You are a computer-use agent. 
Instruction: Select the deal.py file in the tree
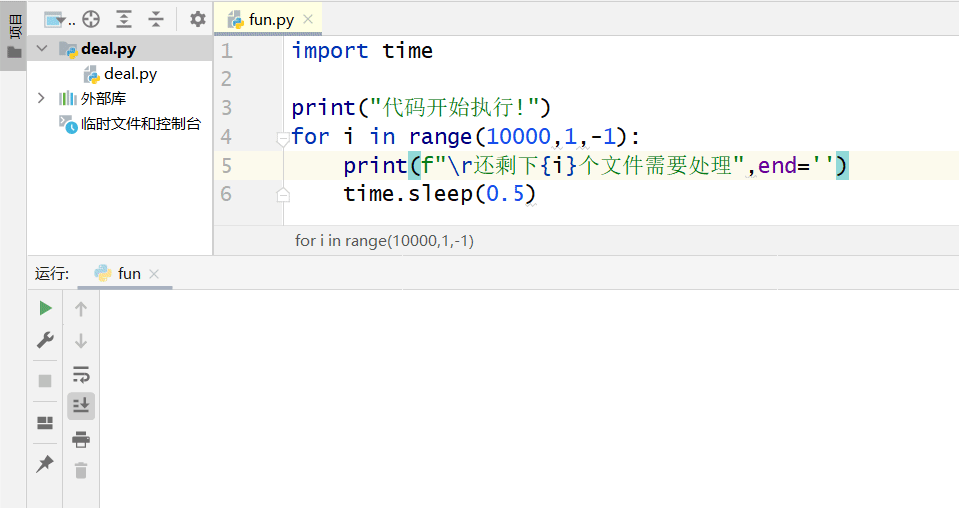tap(129, 73)
